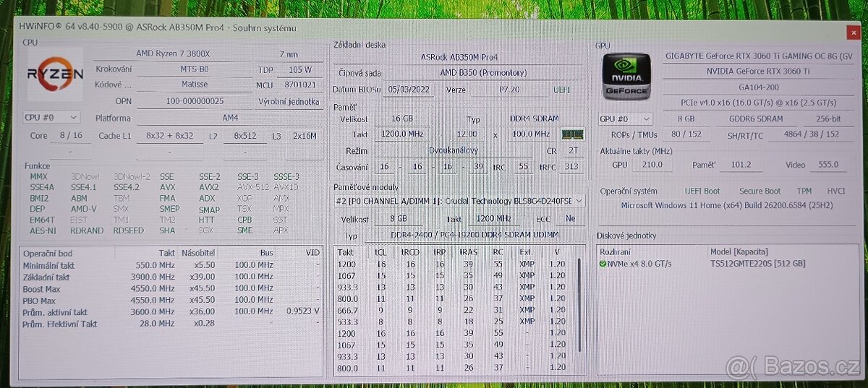Close the HWiNFO summary window
The width and height of the screenshot is (868, 388).
(854, 32)
